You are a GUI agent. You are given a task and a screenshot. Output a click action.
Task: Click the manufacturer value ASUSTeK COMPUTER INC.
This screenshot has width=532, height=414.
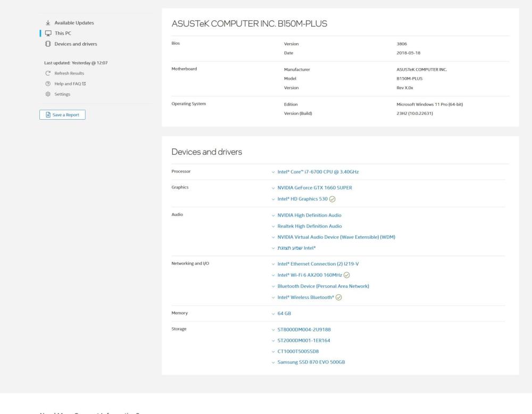tap(422, 69)
